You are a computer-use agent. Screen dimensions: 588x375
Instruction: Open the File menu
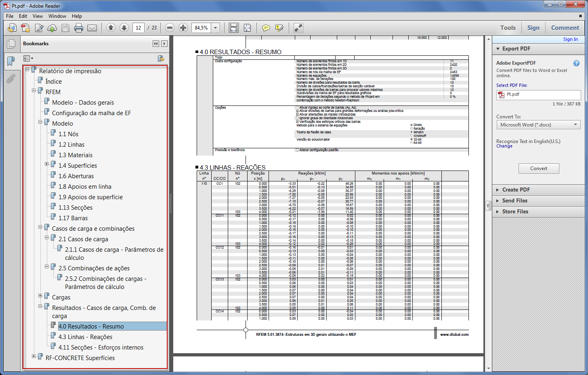click(x=10, y=16)
